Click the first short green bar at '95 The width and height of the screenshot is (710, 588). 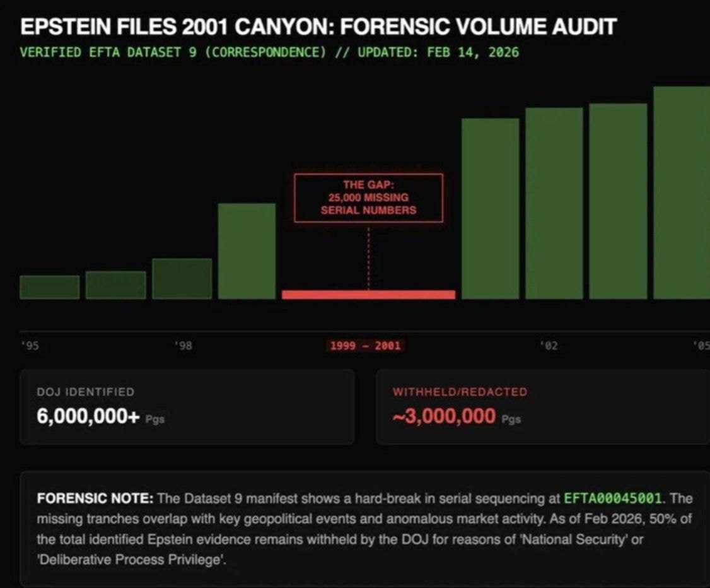(50, 287)
